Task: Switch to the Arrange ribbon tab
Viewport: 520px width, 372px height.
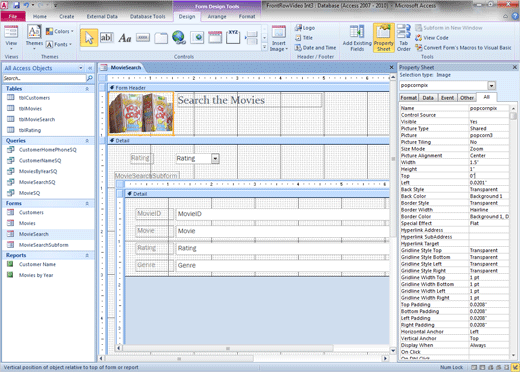Action: 217,16
